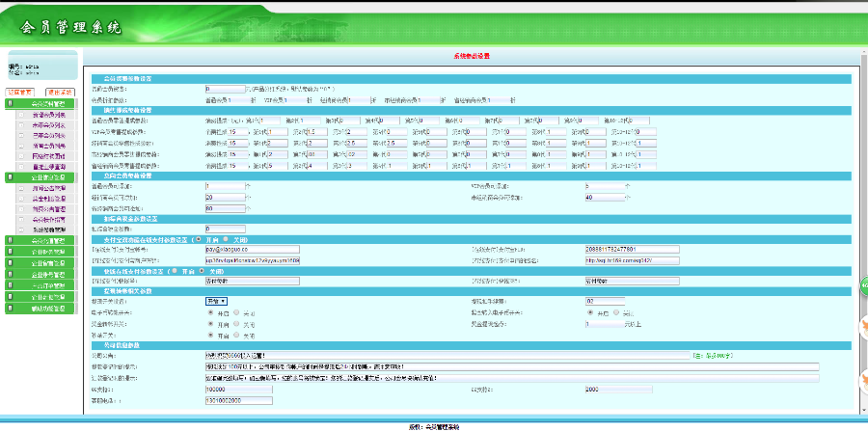Click the small icon beside the first sidebar sub-item
The image size is (868, 431).
click(x=21, y=115)
